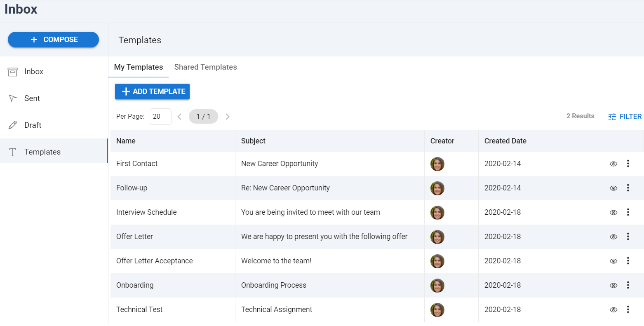This screenshot has height=326, width=644.
Task: Click the FILTER sliders icon
Action: (x=611, y=116)
